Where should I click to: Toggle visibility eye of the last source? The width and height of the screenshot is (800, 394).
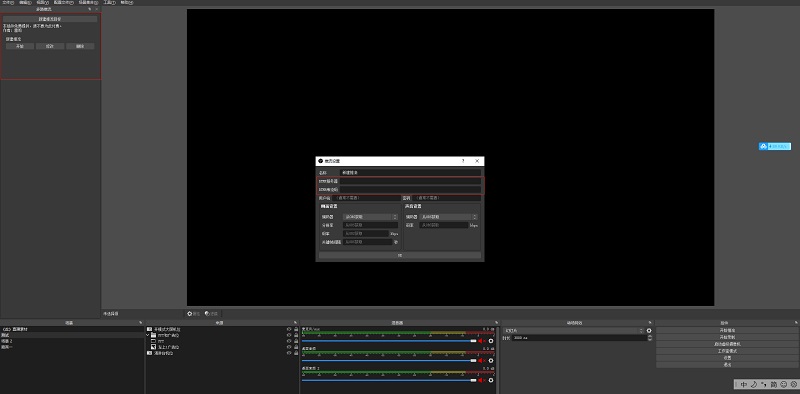[x=289, y=353]
